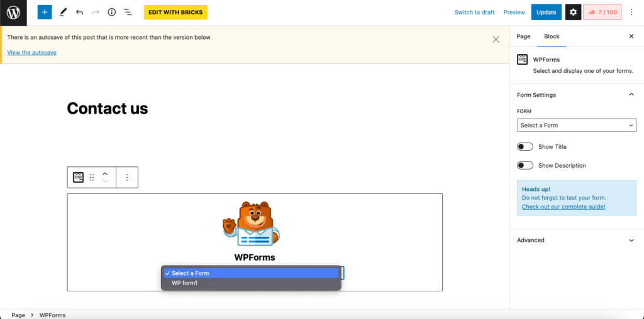Switch to the Block tab

pyautogui.click(x=552, y=36)
